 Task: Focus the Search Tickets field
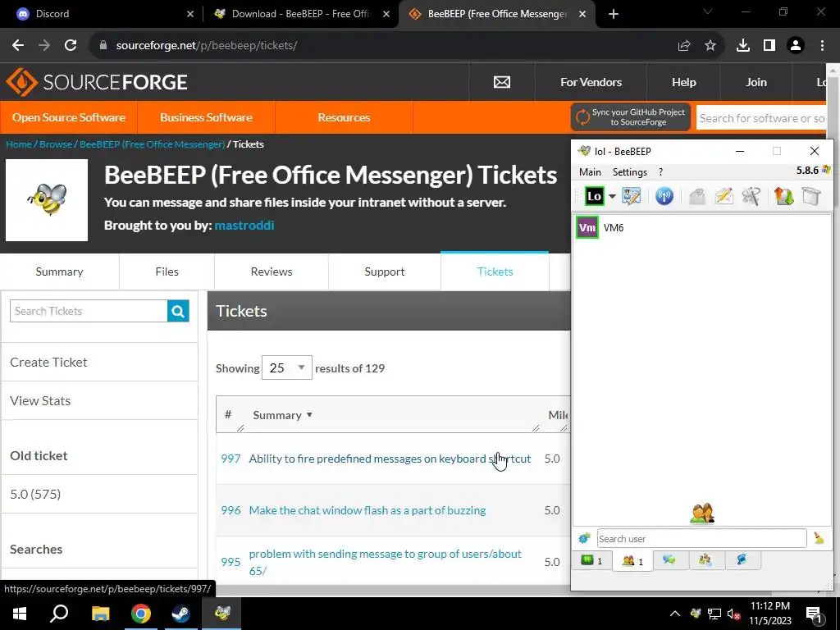pyautogui.click(x=89, y=311)
